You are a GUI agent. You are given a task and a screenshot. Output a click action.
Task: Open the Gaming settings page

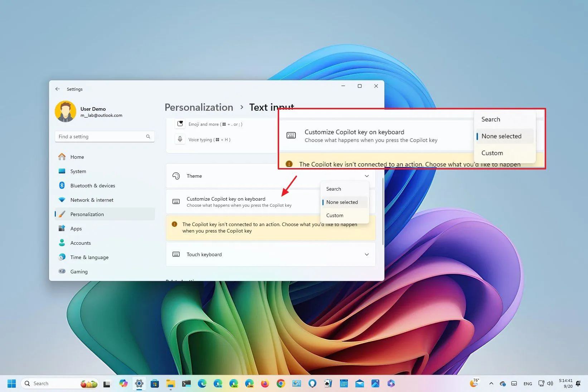coord(105,272)
